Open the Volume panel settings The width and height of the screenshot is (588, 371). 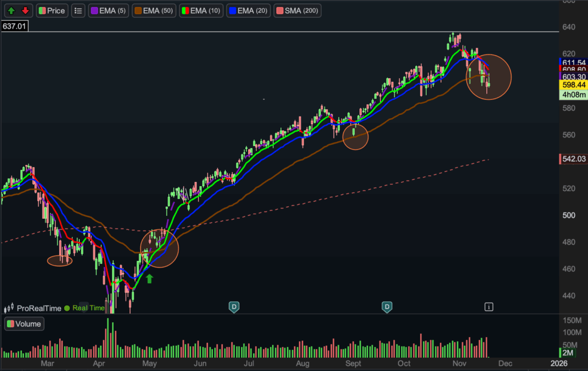click(x=24, y=324)
